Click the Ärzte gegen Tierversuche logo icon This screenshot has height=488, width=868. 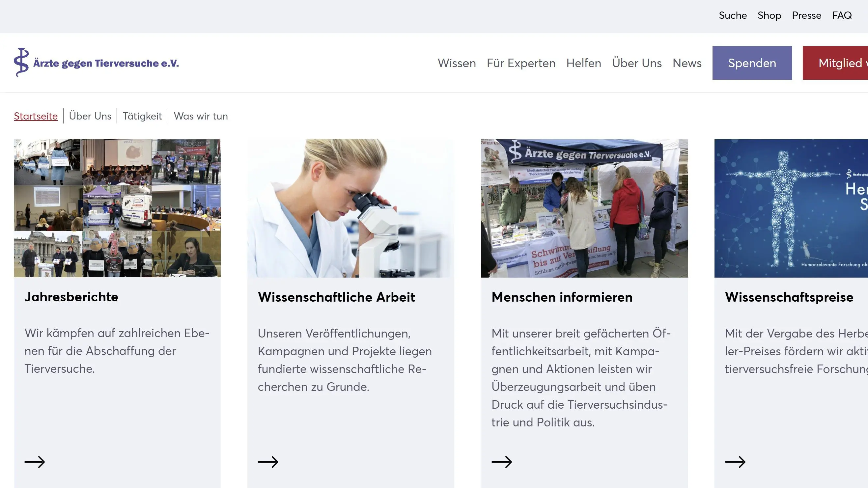click(x=21, y=62)
